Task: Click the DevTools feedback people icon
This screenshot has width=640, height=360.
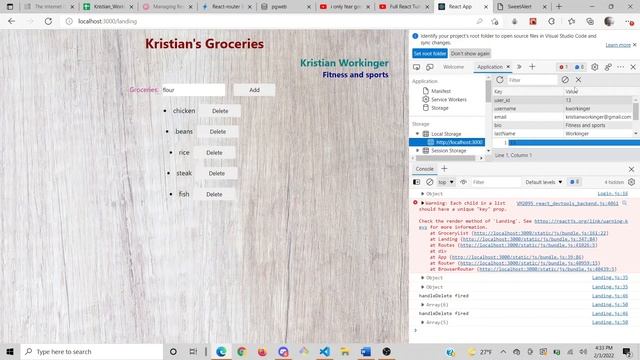Action: click(608, 67)
